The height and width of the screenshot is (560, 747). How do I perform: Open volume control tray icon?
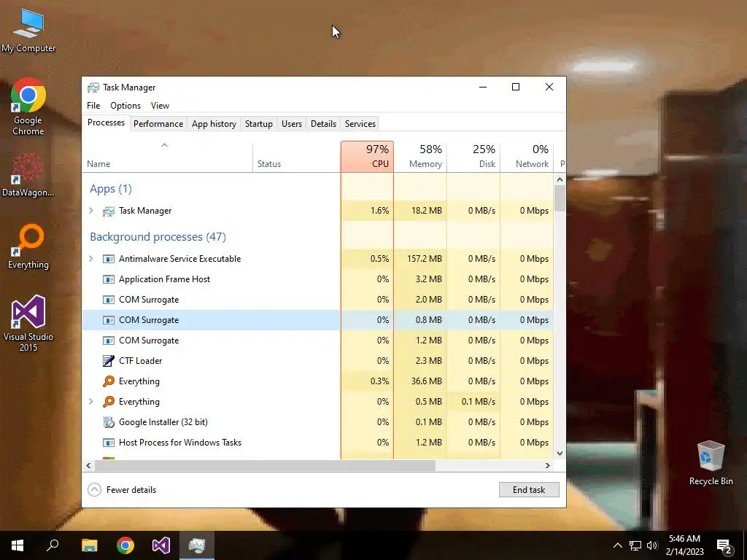click(652, 545)
